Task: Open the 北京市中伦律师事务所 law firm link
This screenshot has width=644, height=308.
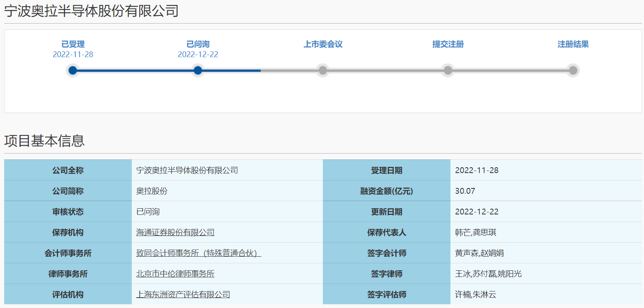Action: 176,274
